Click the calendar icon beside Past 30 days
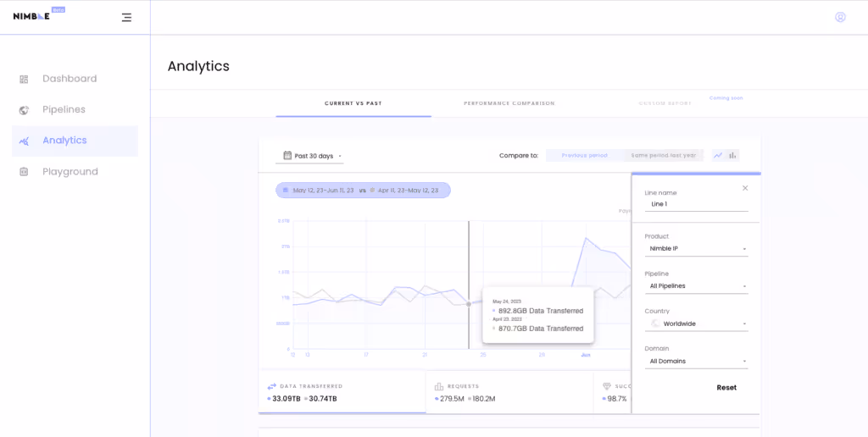Image resolution: width=868 pixels, height=437 pixels. coord(287,156)
